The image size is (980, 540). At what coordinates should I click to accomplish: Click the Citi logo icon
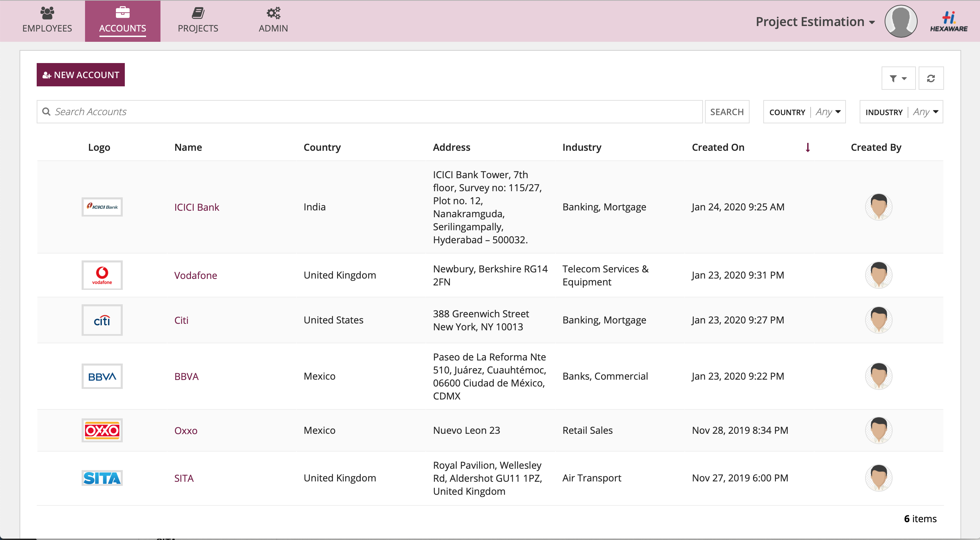[x=102, y=320]
